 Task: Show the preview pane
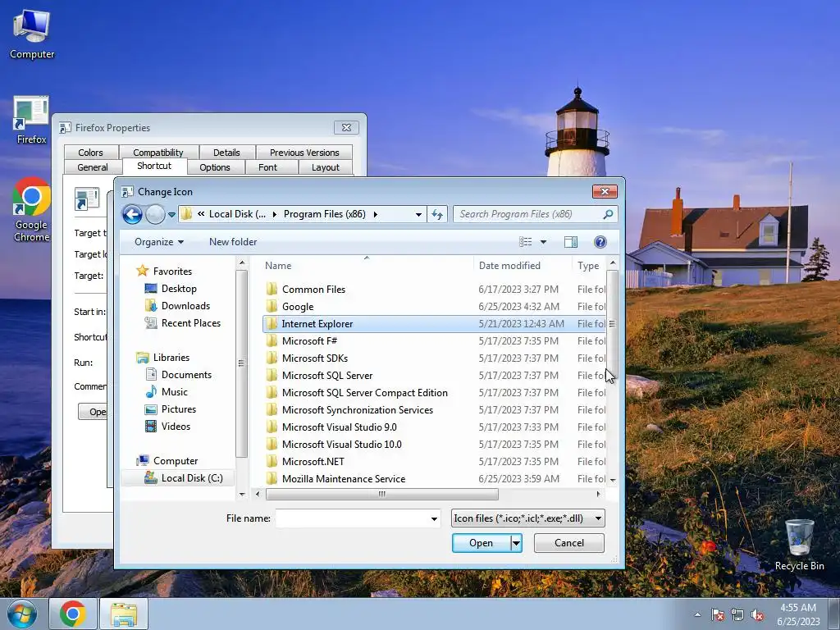(x=571, y=242)
